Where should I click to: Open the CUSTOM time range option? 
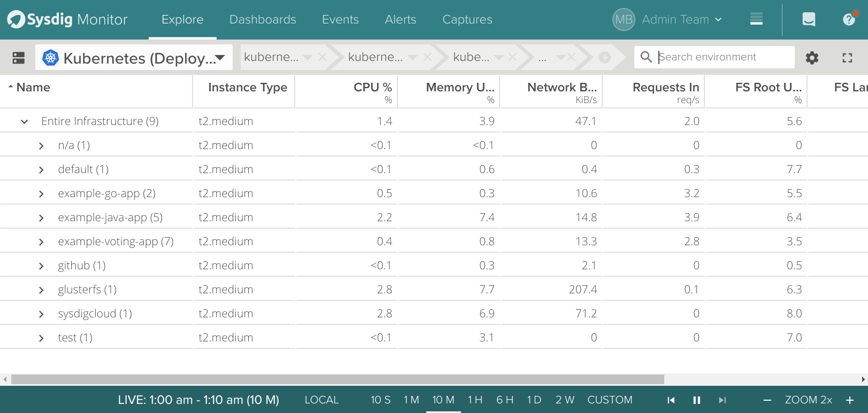(610, 400)
